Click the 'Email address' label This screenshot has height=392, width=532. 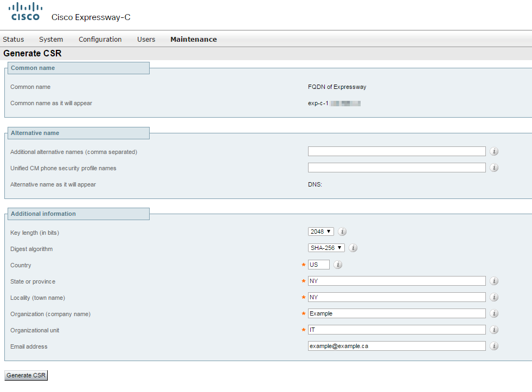click(x=29, y=346)
